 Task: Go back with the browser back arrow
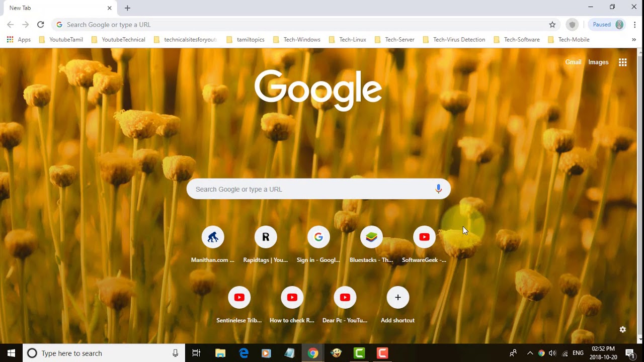click(10, 25)
